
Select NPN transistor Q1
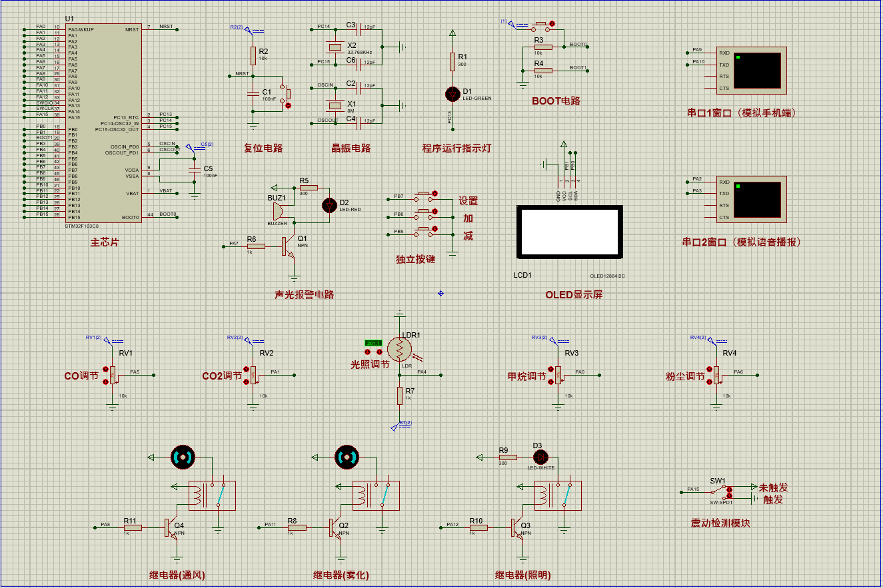[289, 246]
